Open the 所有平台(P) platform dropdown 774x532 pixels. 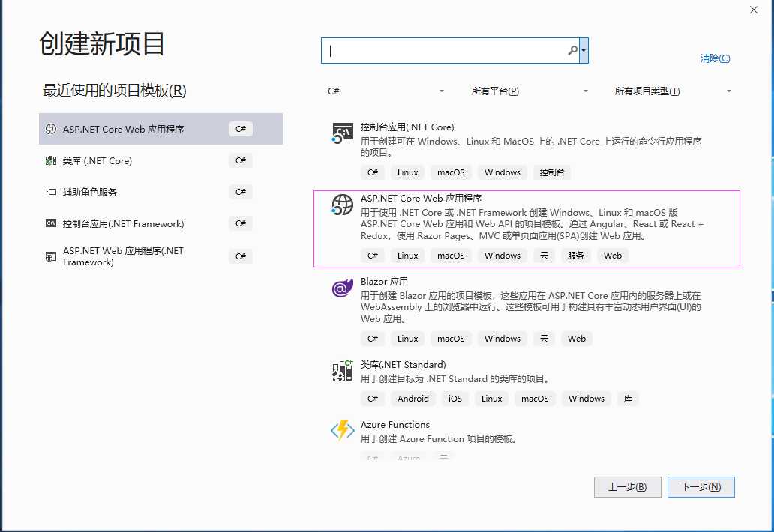[529, 91]
